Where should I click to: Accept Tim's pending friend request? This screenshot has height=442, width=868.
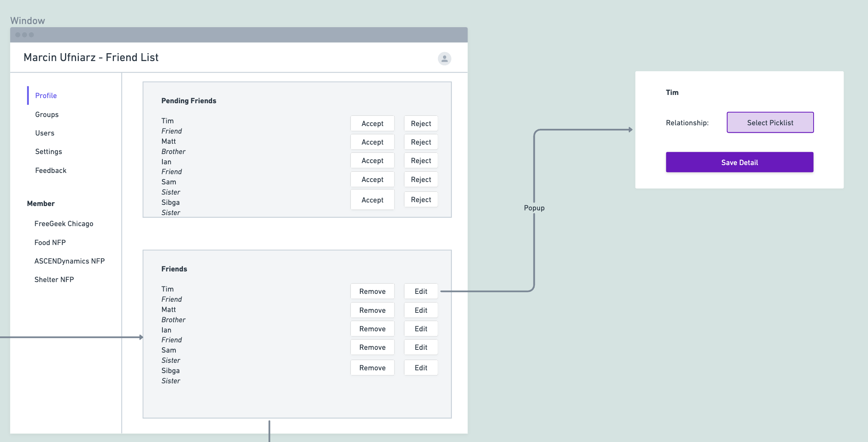(372, 123)
